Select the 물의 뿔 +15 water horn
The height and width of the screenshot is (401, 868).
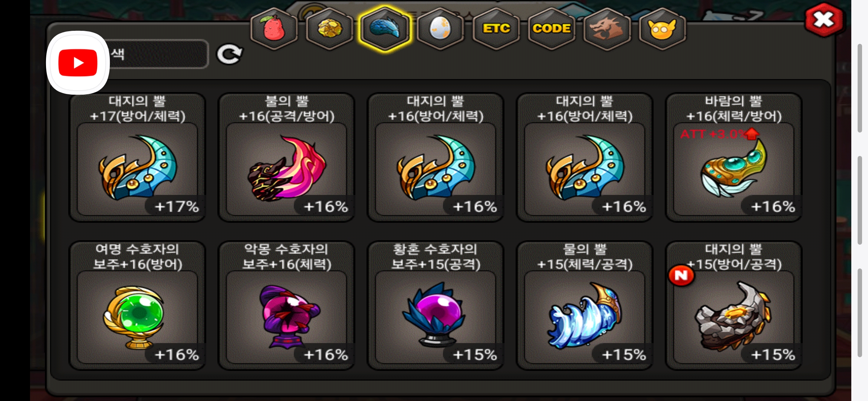pos(585,305)
